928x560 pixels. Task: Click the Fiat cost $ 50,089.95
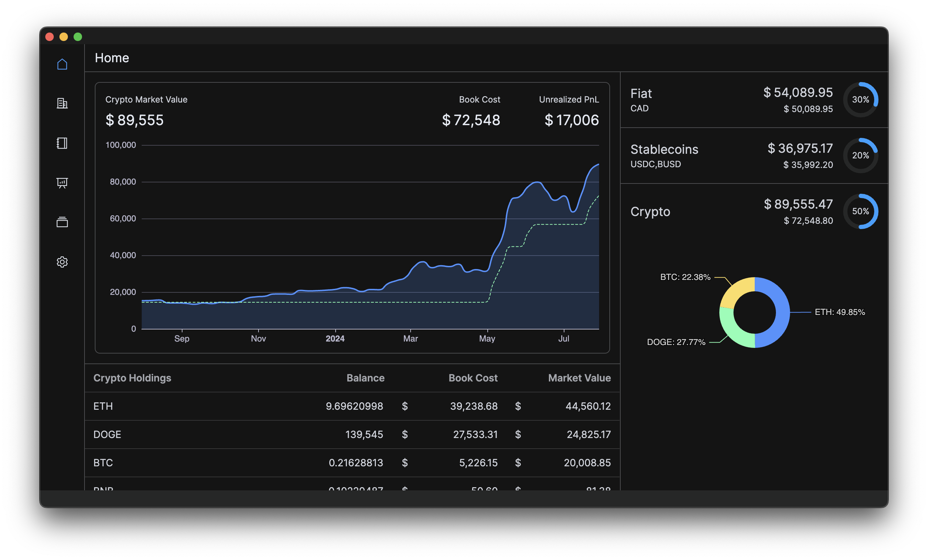pyautogui.click(x=808, y=109)
